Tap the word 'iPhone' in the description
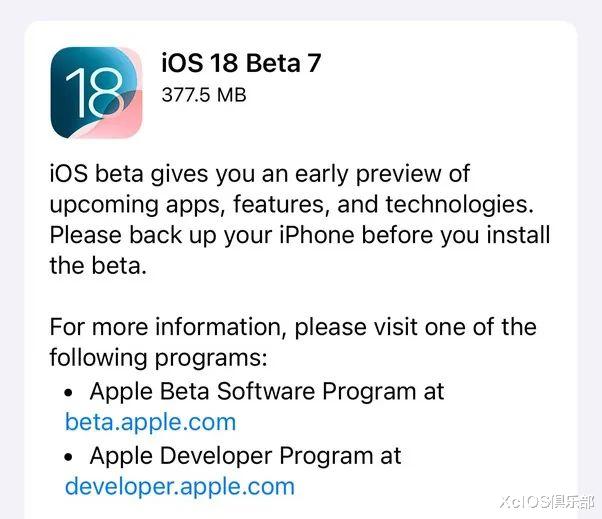Image resolution: width=602 pixels, height=519 pixels. click(317, 235)
